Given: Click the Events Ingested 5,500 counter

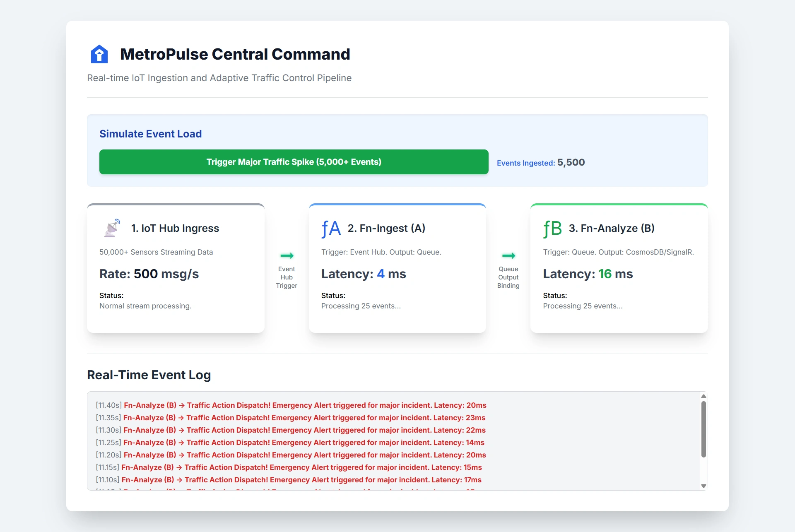Looking at the screenshot, I should click(x=541, y=162).
